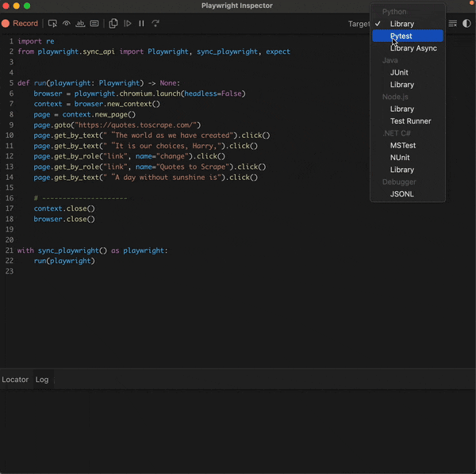Choose JSONL under Debugger
This screenshot has width=476, height=474.
tap(408, 193)
